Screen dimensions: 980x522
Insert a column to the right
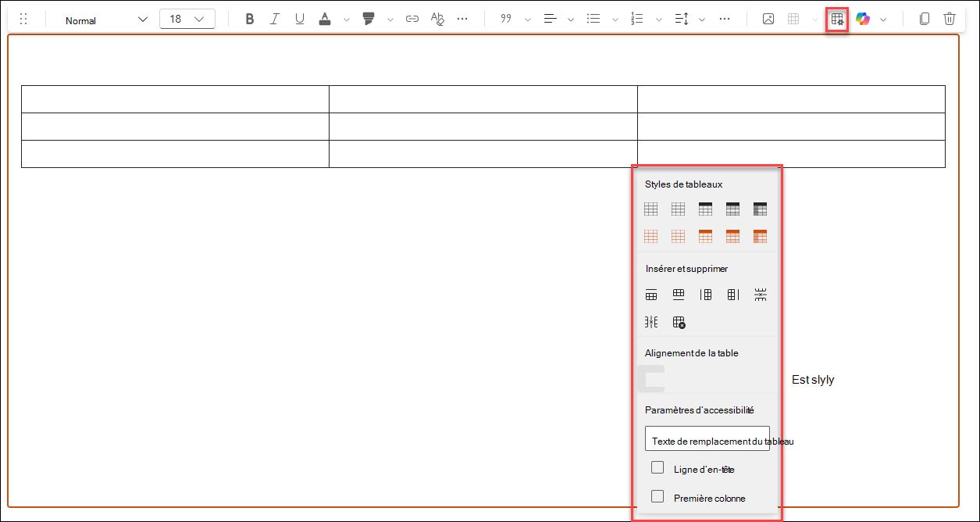[x=733, y=295]
